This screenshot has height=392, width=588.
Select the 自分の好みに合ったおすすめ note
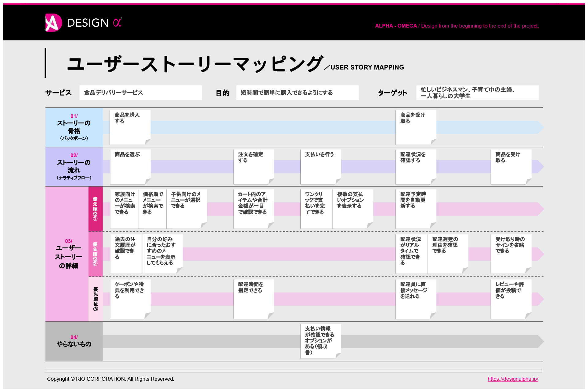click(x=162, y=254)
